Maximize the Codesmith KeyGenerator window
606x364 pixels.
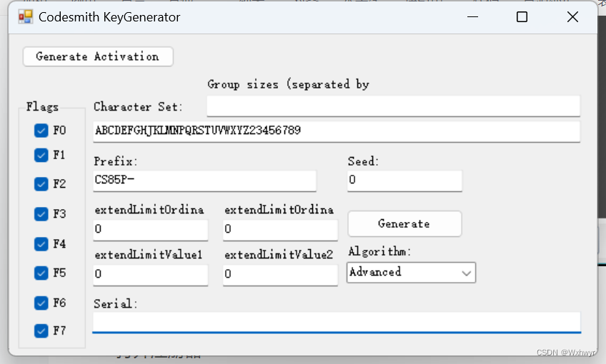point(522,17)
